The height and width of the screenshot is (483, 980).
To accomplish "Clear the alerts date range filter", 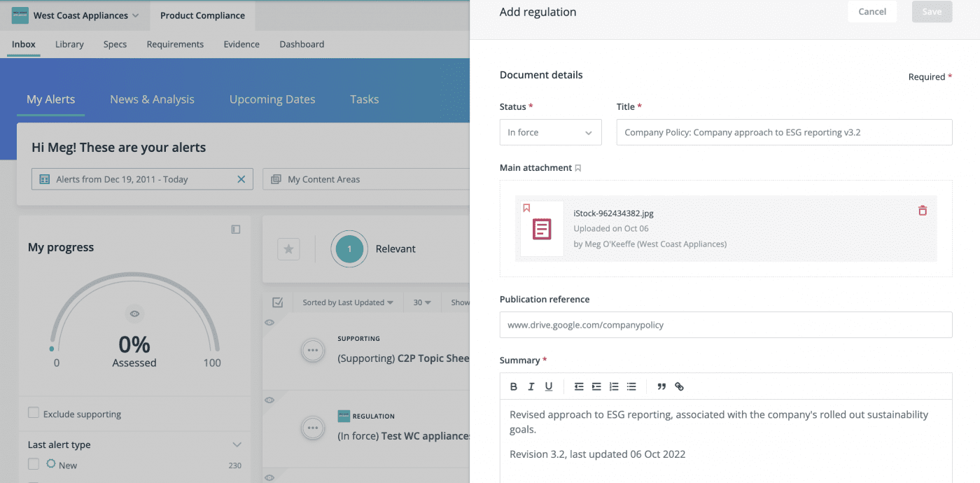I will coord(241,179).
